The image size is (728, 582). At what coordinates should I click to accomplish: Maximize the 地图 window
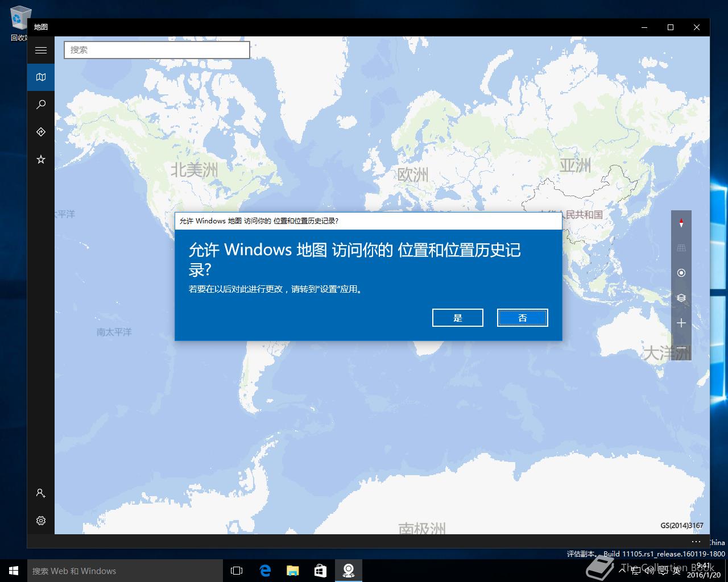[x=671, y=27]
